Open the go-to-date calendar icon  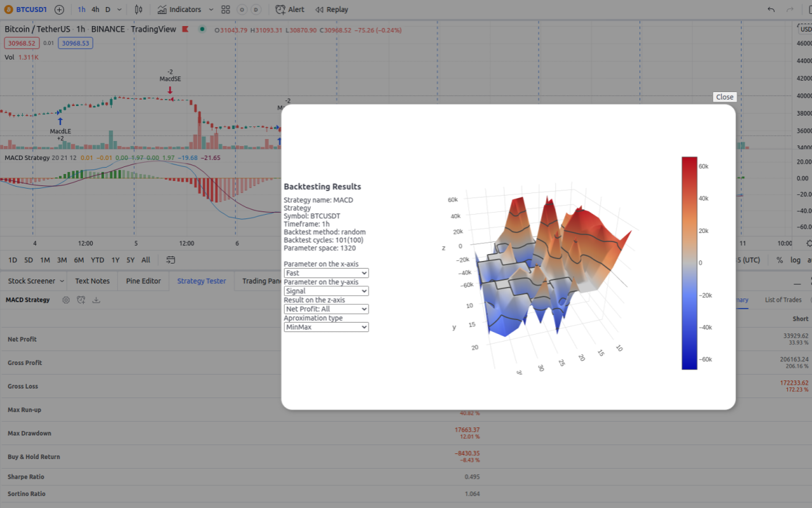(171, 260)
